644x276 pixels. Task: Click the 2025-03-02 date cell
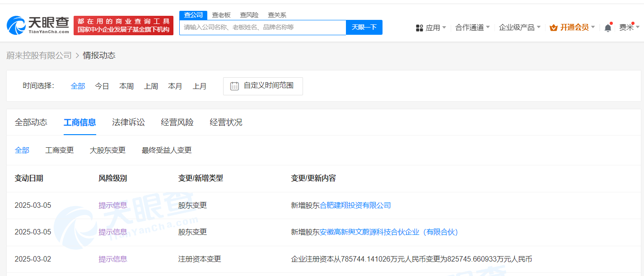(x=33, y=259)
